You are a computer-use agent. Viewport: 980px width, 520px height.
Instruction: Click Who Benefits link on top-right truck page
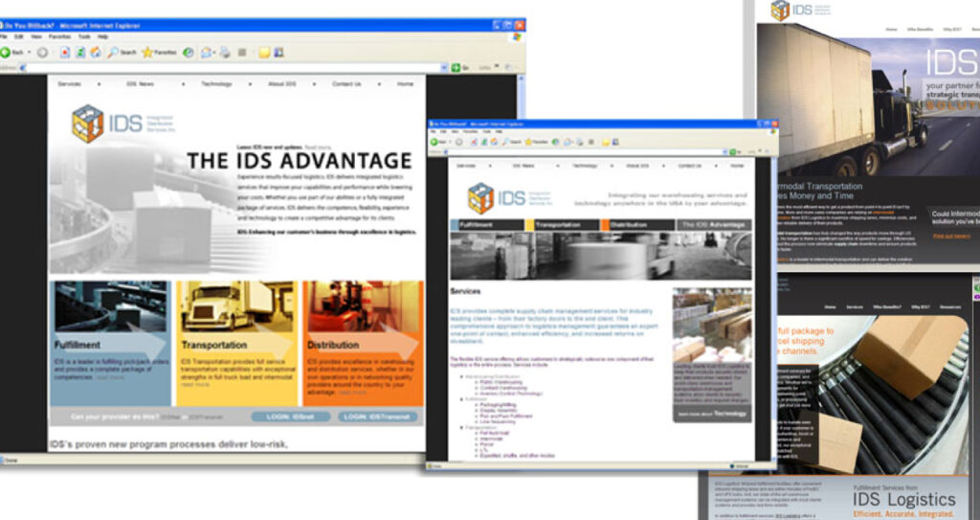(x=921, y=30)
